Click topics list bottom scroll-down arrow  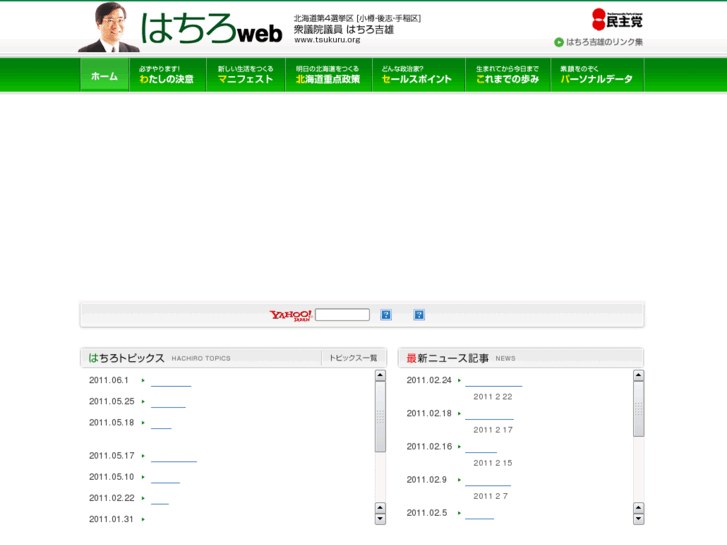tap(380, 519)
